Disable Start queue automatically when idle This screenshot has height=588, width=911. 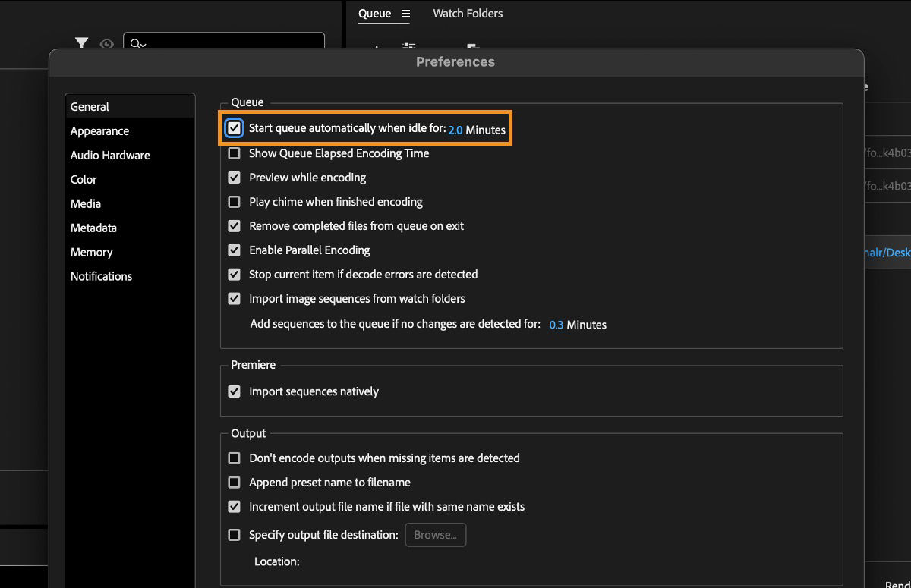pyautogui.click(x=234, y=128)
